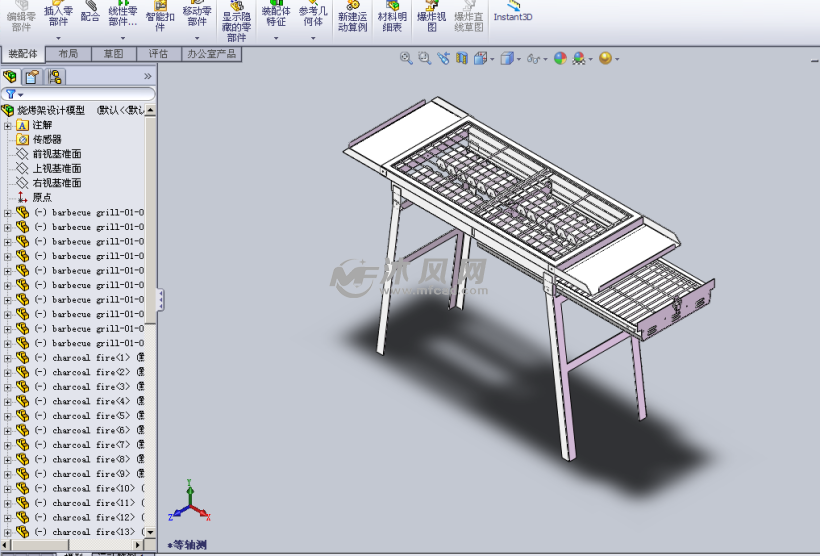Image resolution: width=820 pixels, height=556 pixels.
Task: Open the Instant3D tool
Action: [x=512, y=12]
